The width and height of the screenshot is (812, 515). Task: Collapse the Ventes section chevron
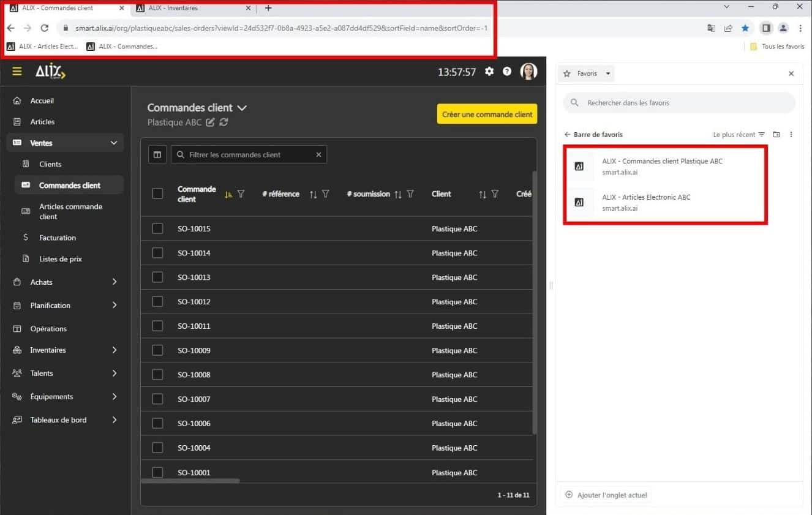tap(113, 142)
